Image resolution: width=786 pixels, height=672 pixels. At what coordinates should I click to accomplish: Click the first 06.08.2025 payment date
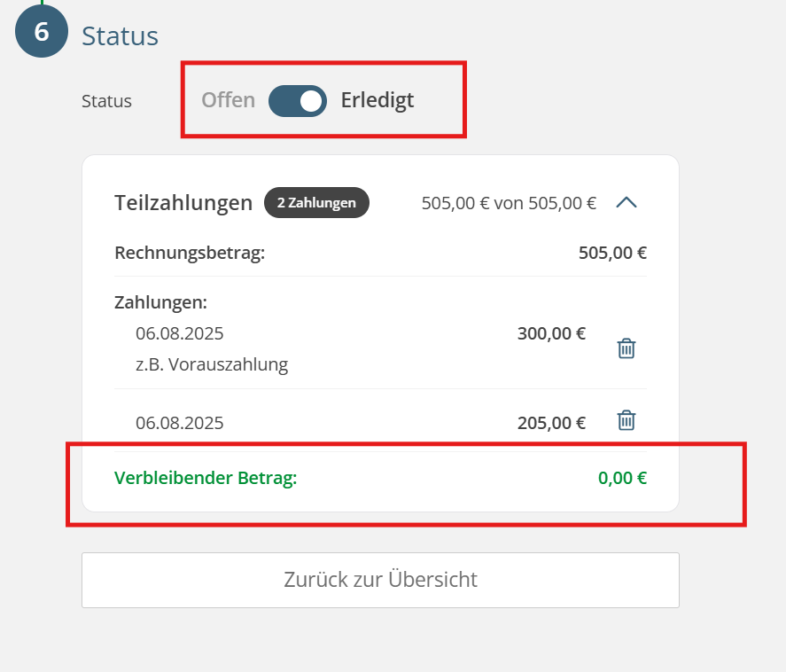point(180,333)
